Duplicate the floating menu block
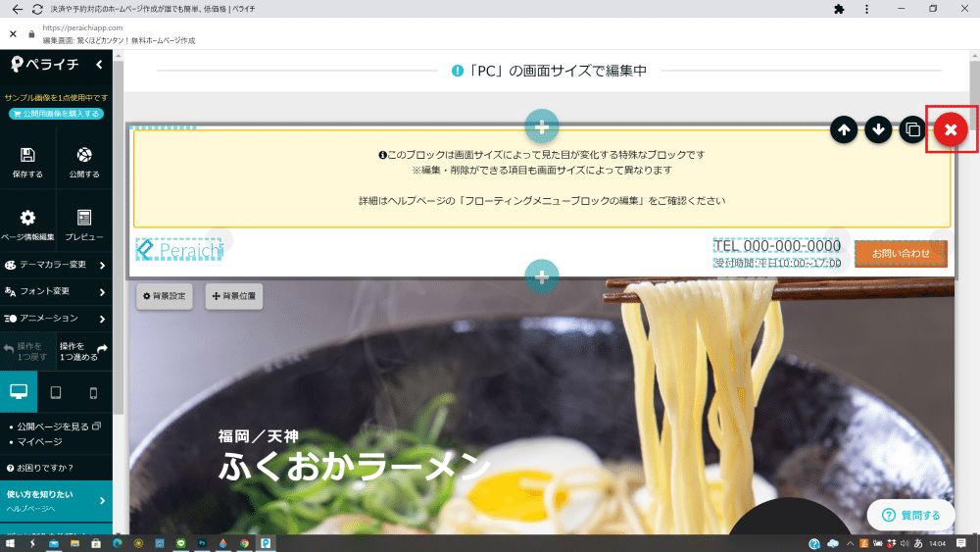The width and height of the screenshot is (980, 552). tap(912, 129)
